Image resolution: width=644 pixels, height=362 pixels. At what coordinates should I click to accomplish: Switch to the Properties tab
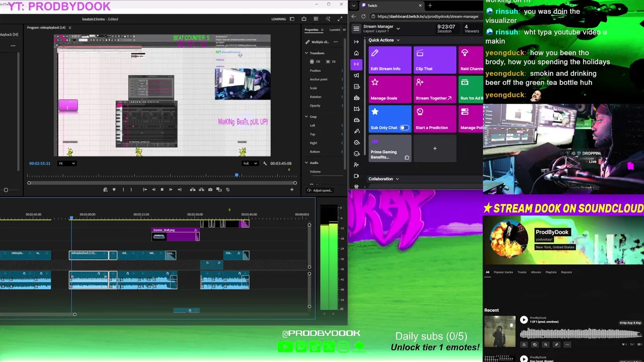[x=311, y=30]
